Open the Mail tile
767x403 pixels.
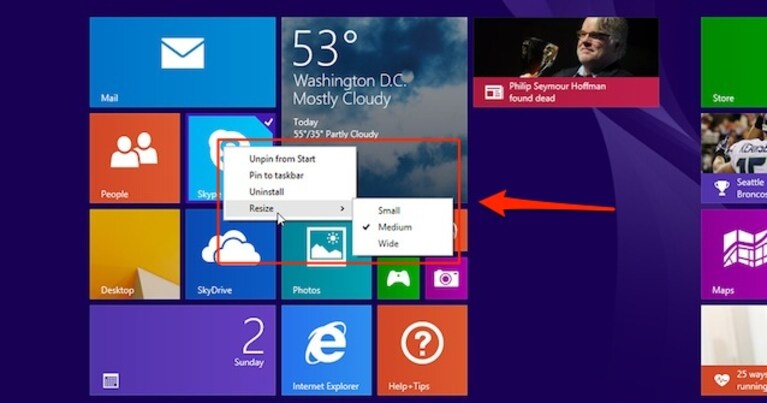182,62
